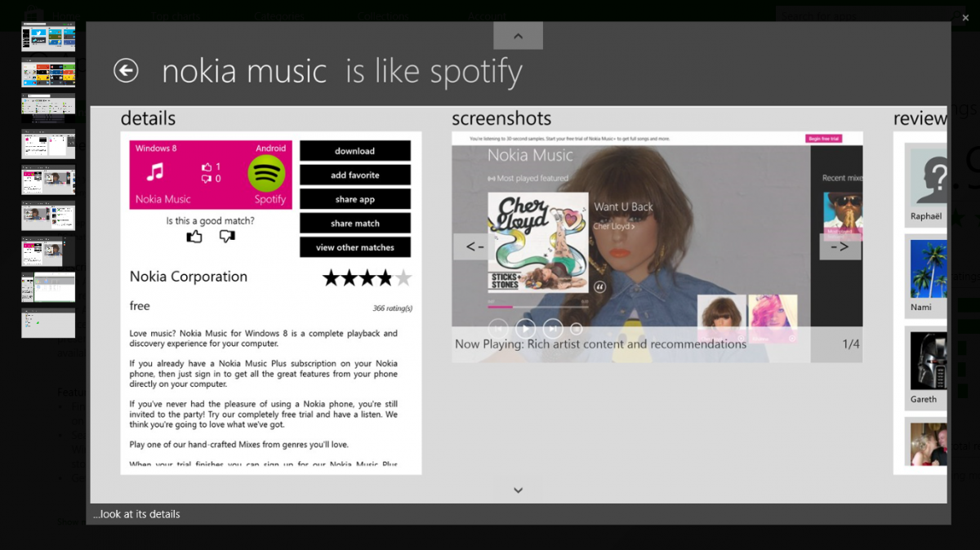Click the 366 rating(s) text
980x550 pixels.
pos(392,308)
